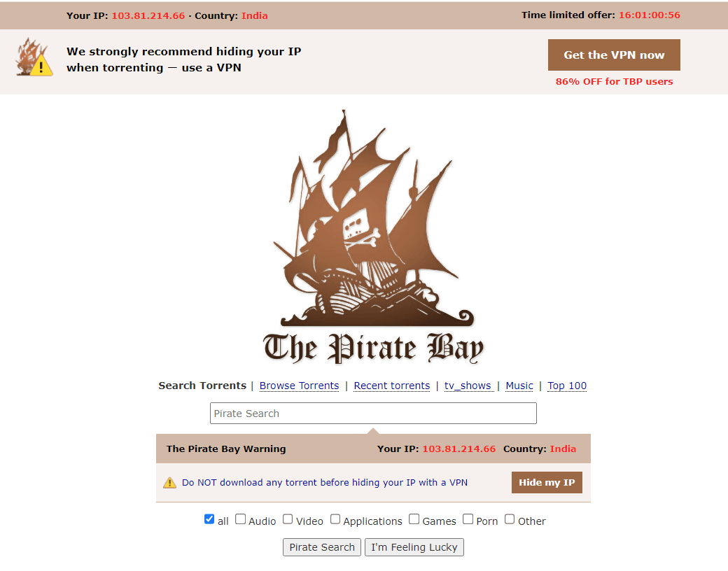This screenshot has width=728, height=571.
Task: View the Top 100 torrents
Action: tap(567, 386)
